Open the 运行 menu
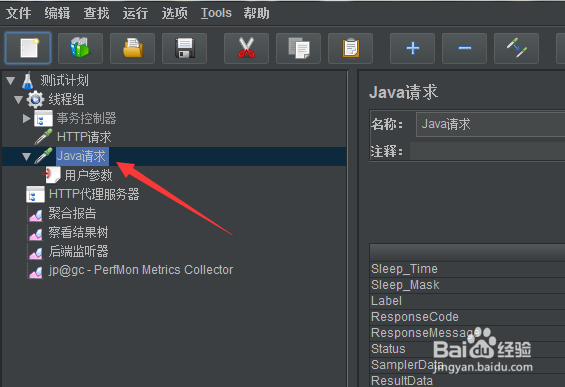Viewport: 565px width, 387px height. pos(135,13)
